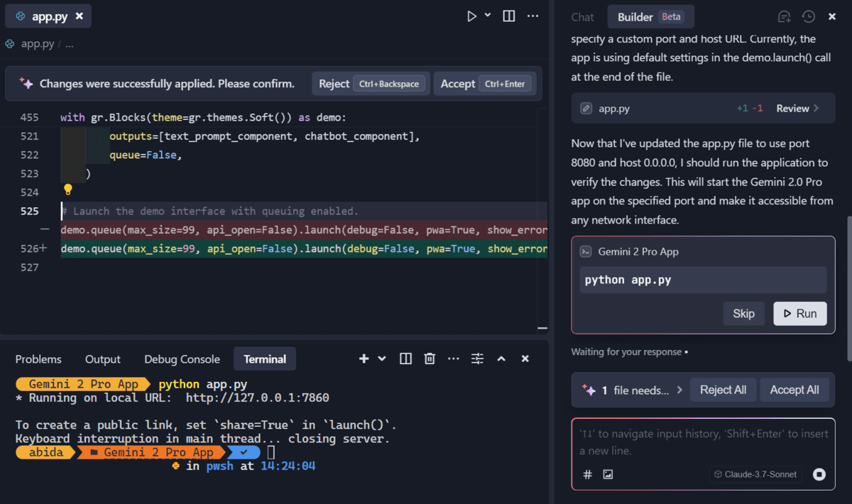This screenshot has width=852, height=504.
Task: Open the editor more actions menu
Action: tap(532, 16)
